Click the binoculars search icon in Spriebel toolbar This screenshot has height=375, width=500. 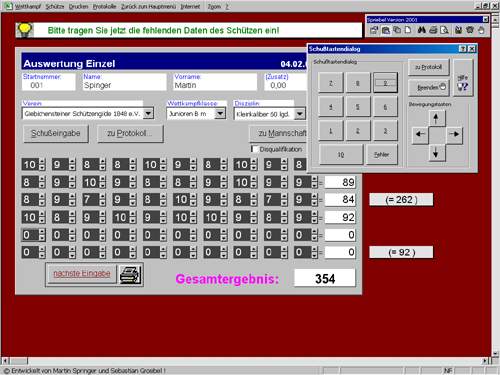point(422,30)
